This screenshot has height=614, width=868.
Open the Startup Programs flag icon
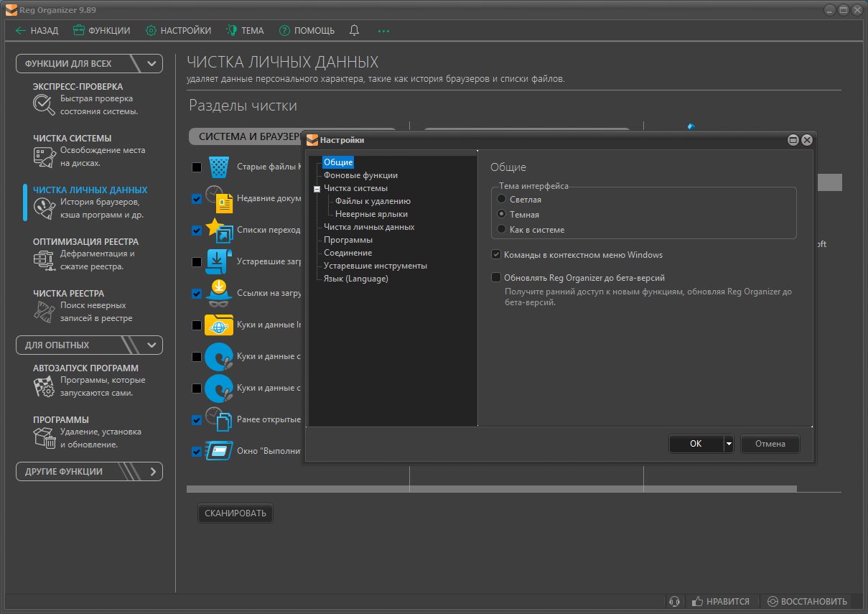(44, 386)
